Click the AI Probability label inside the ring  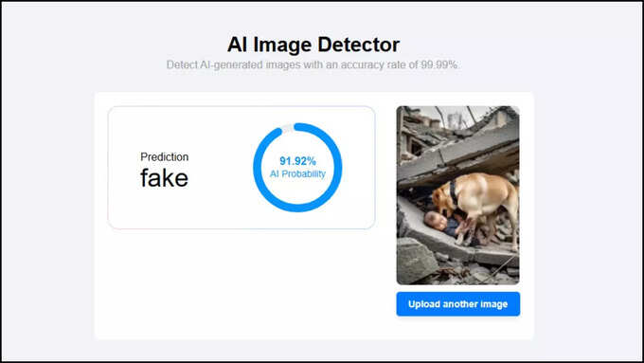[297, 173]
